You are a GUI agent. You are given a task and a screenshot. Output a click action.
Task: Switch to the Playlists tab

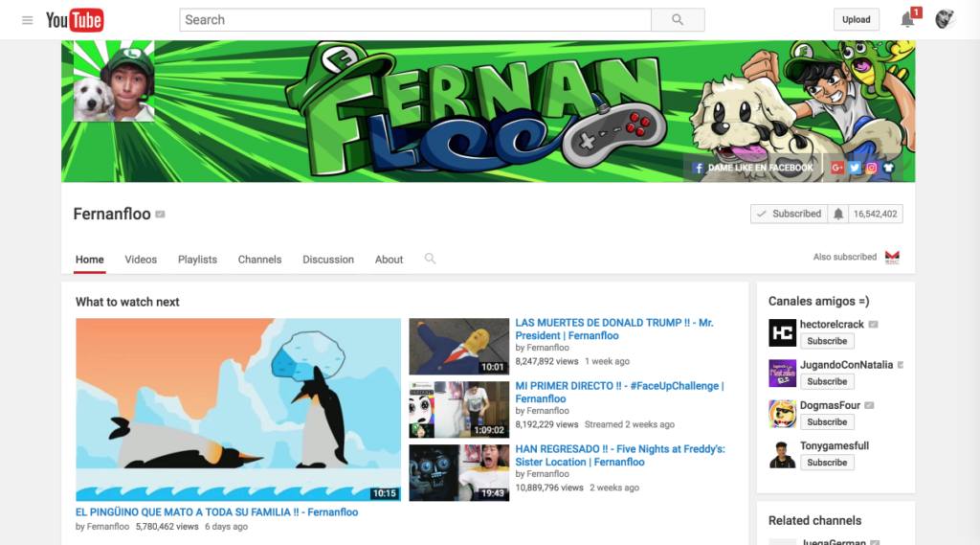(x=197, y=260)
